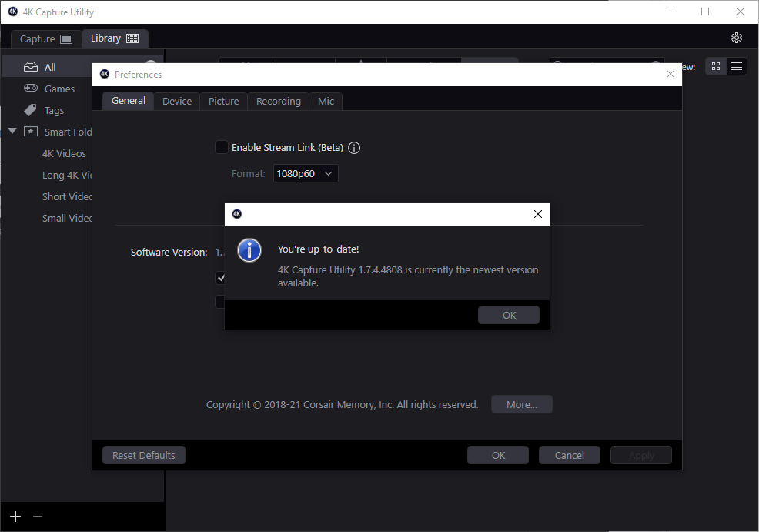Open settings gear in main window
The height and width of the screenshot is (532, 759).
(x=736, y=38)
